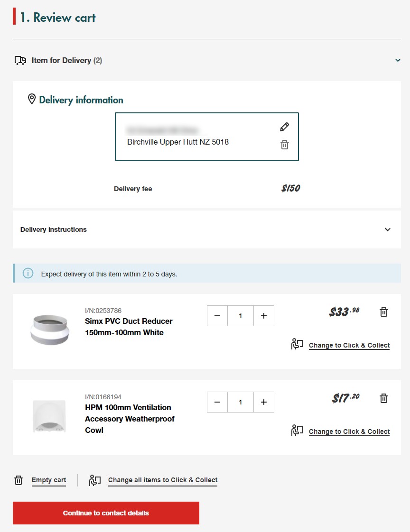Screen dimensions: 410x532
Task: Open the HPM Weatherproof Cowl product thumbnail
Action: tap(49, 416)
